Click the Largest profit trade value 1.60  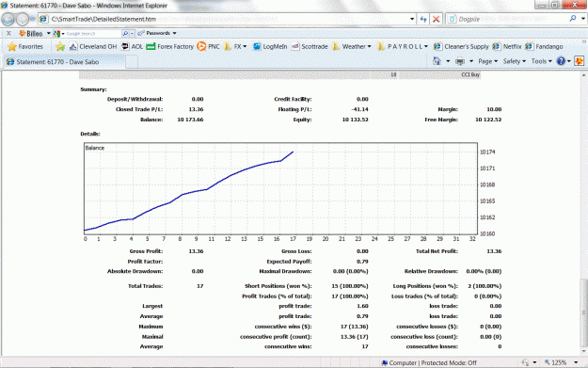click(x=362, y=306)
